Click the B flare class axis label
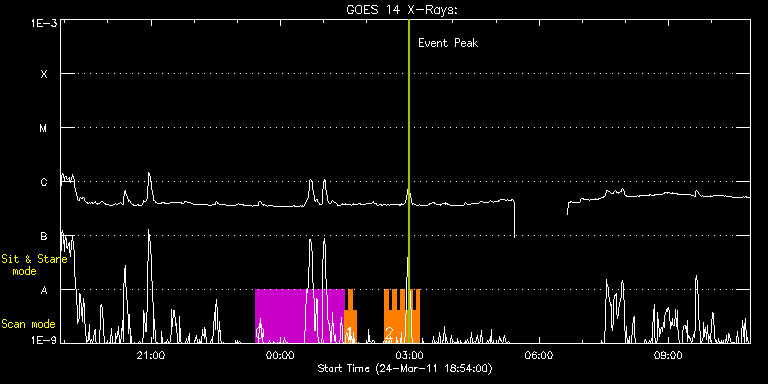Image resolution: width=768 pixels, height=384 pixels. pos(44,236)
